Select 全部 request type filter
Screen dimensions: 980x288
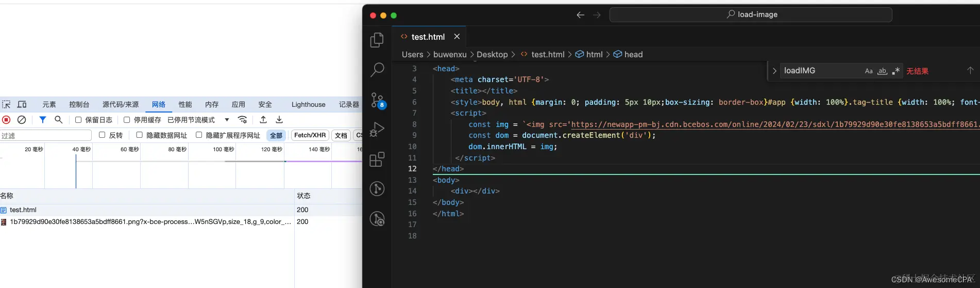(x=277, y=135)
